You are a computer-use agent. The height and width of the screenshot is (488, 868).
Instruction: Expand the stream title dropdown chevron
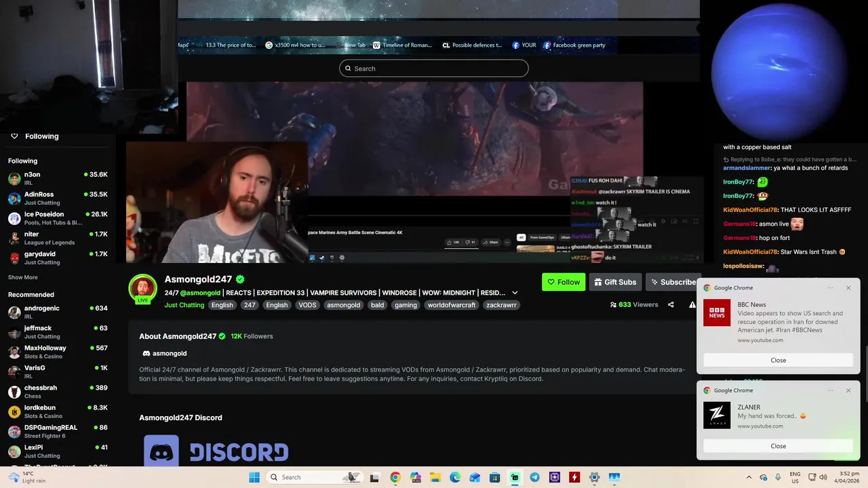click(x=515, y=293)
